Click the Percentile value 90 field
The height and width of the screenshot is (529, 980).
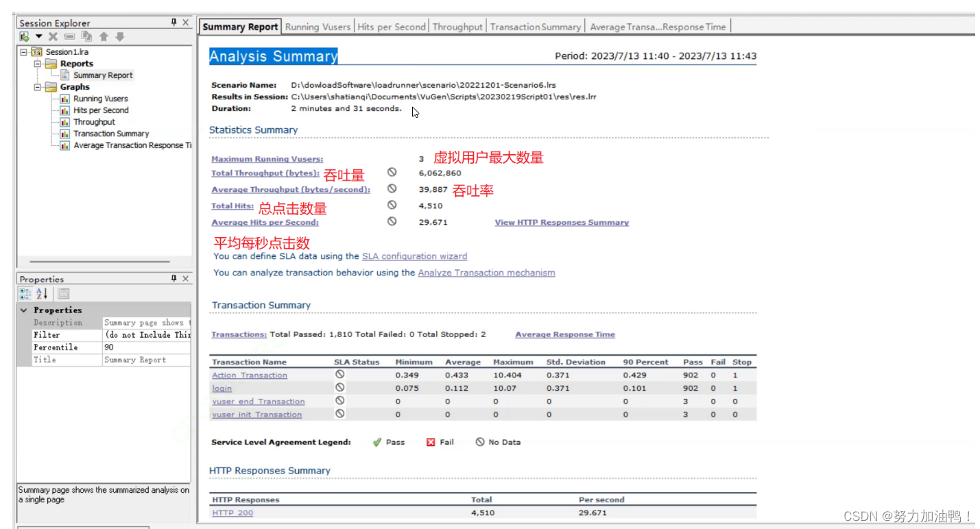click(x=147, y=347)
